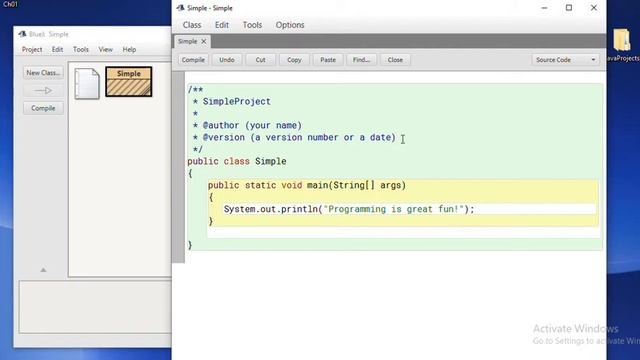Close the Simple tab with its X
The height and width of the screenshot is (360, 640).
click(x=204, y=41)
